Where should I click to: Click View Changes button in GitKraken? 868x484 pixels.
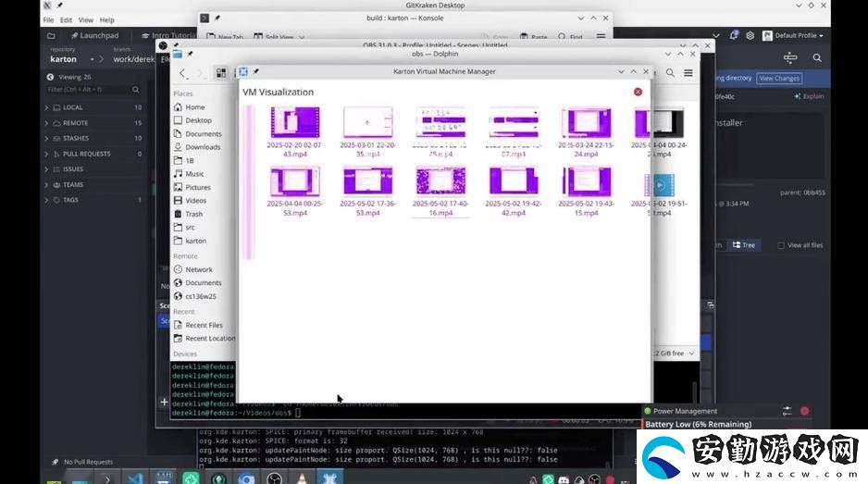pyautogui.click(x=779, y=78)
